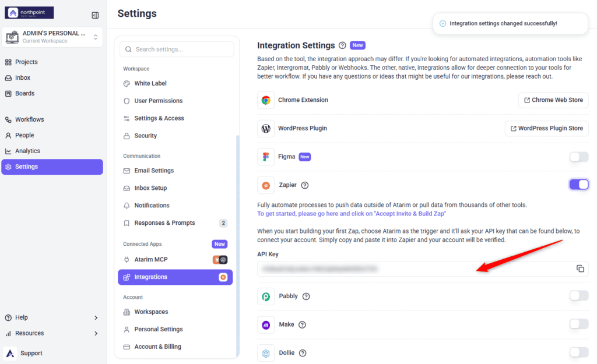Enable the Dollie integration toggle
The width and height of the screenshot is (597, 364).
click(579, 352)
